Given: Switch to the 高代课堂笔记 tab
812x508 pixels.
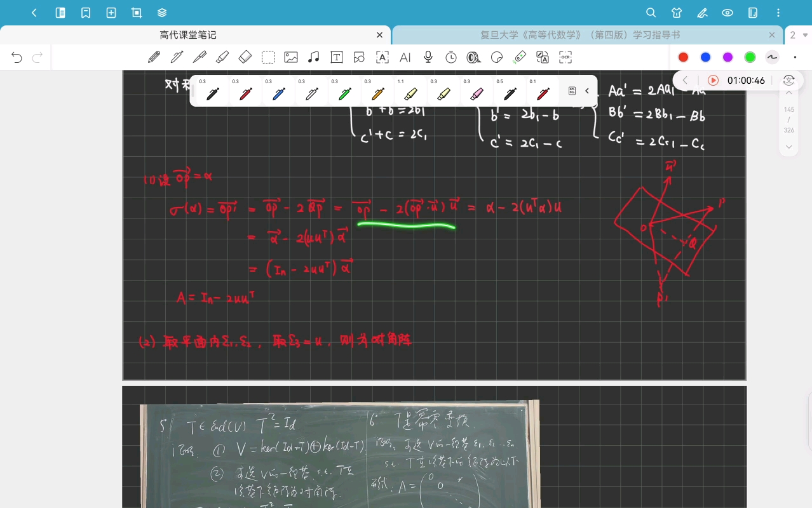Looking at the screenshot, I should coord(188,36).
